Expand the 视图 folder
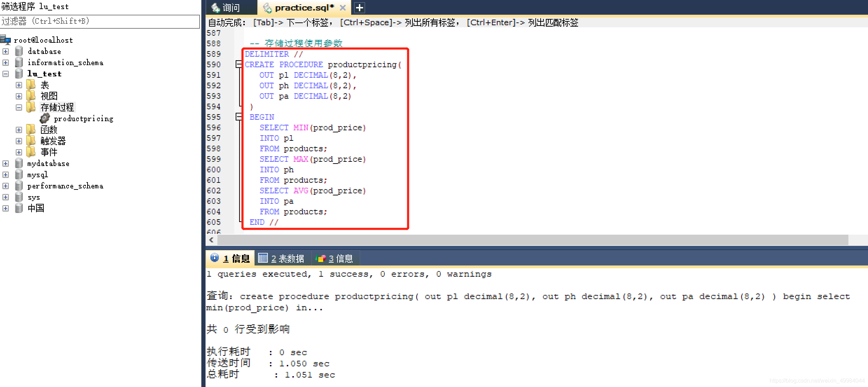Viewport: 868px width, 387px height. (19, 96)
